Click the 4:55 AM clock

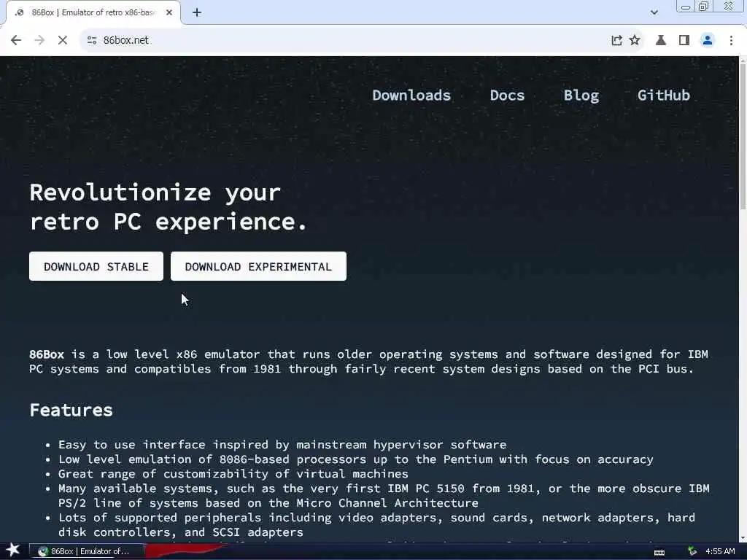tap(720, 551)
